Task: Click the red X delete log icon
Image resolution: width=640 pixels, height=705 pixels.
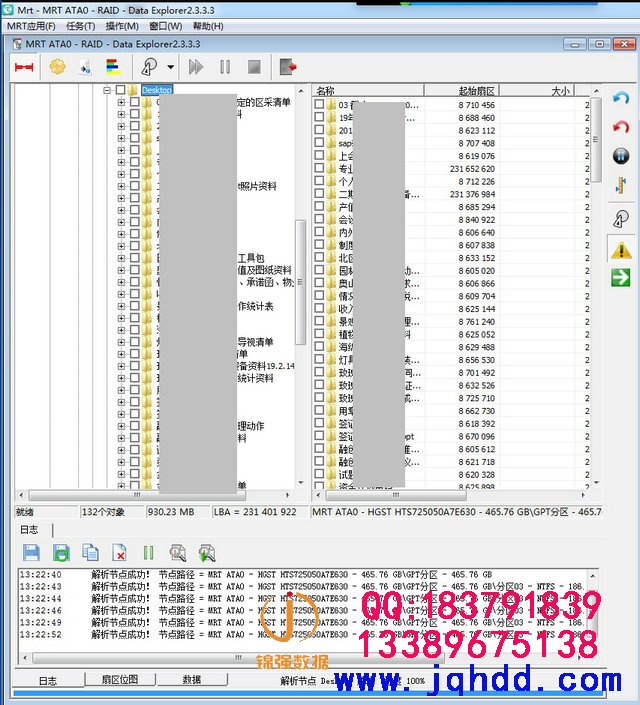Action: pos(119,552)
